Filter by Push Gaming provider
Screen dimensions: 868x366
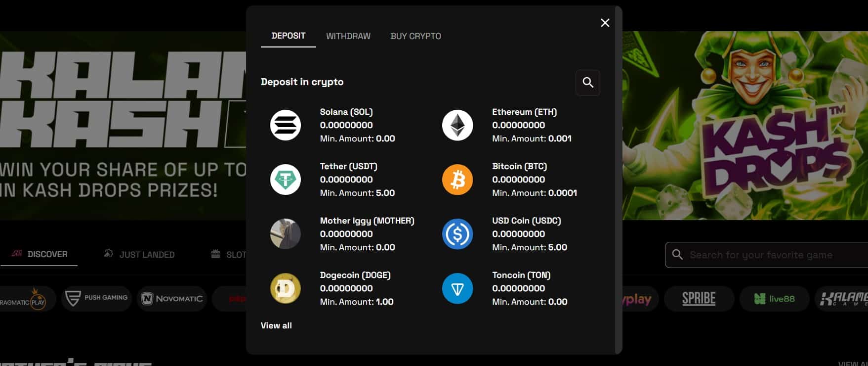pos(97,298)
